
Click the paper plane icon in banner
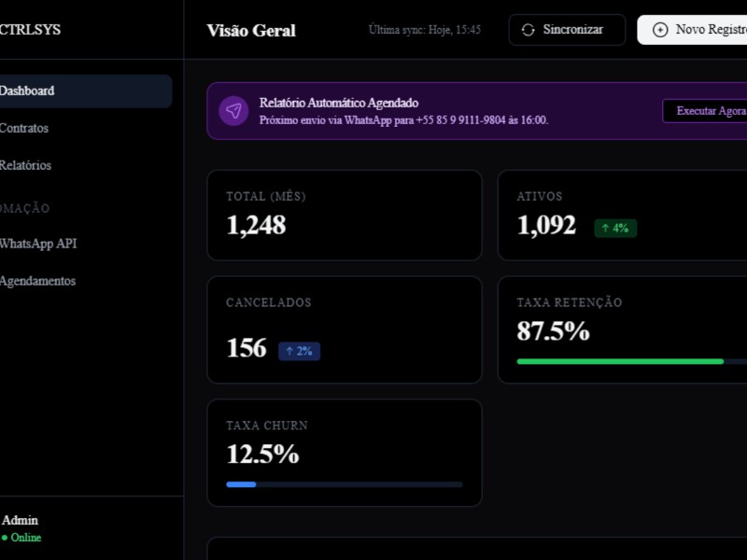click(233, 111)
